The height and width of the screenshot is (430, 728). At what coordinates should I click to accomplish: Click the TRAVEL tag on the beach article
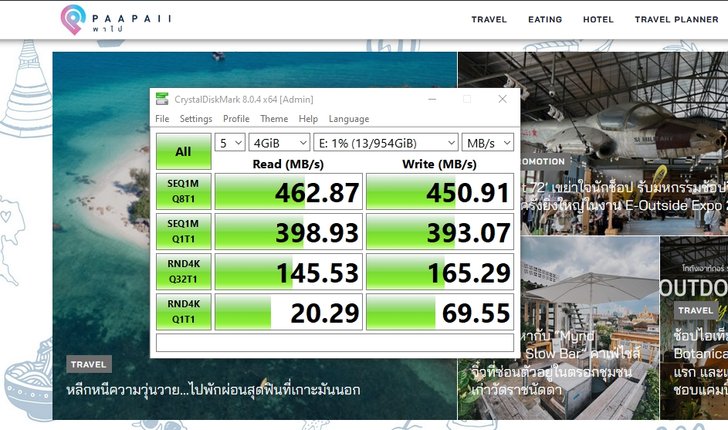pyautogui.click(x=89, y=365)
